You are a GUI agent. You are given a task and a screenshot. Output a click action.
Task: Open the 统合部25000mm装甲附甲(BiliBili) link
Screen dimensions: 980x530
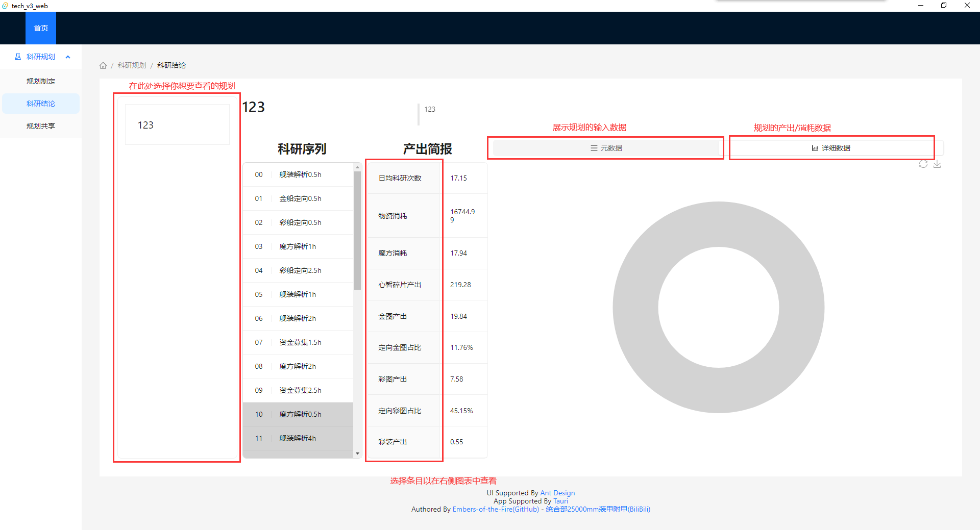coord(598,509)
